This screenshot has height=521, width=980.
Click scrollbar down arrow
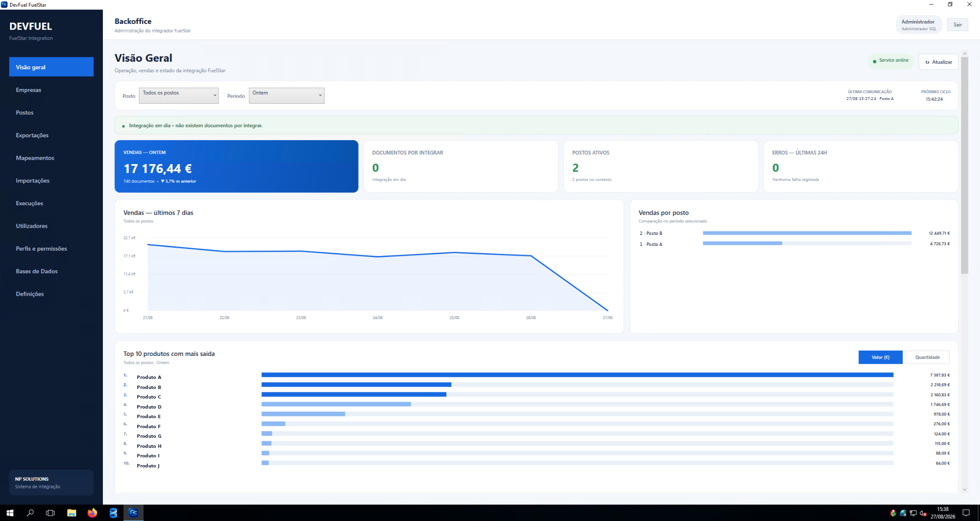pos(964,489)
